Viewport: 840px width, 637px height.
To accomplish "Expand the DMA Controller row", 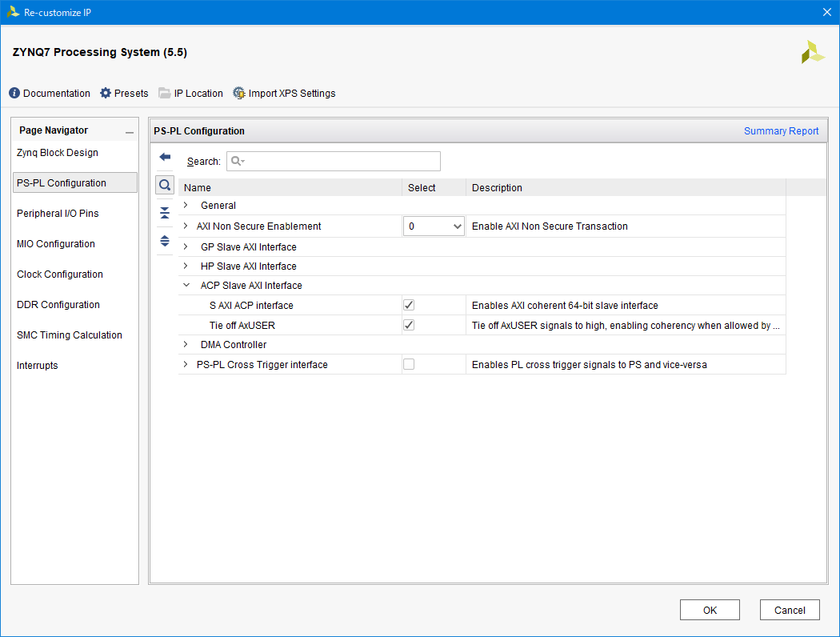I will [186, 344].
